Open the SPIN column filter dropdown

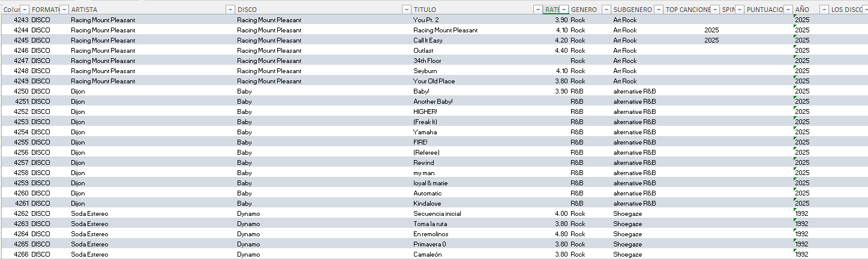pyautogui.click(x=739, y=10)
